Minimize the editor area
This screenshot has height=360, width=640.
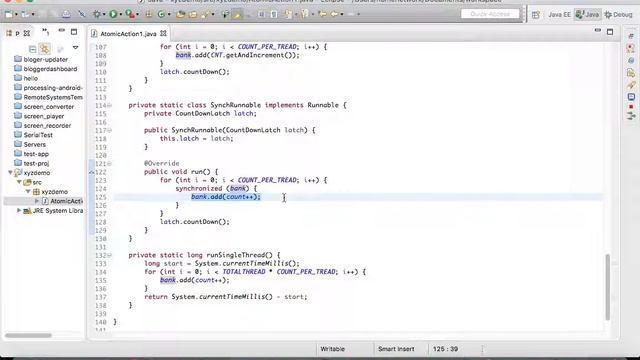(598, 30)
